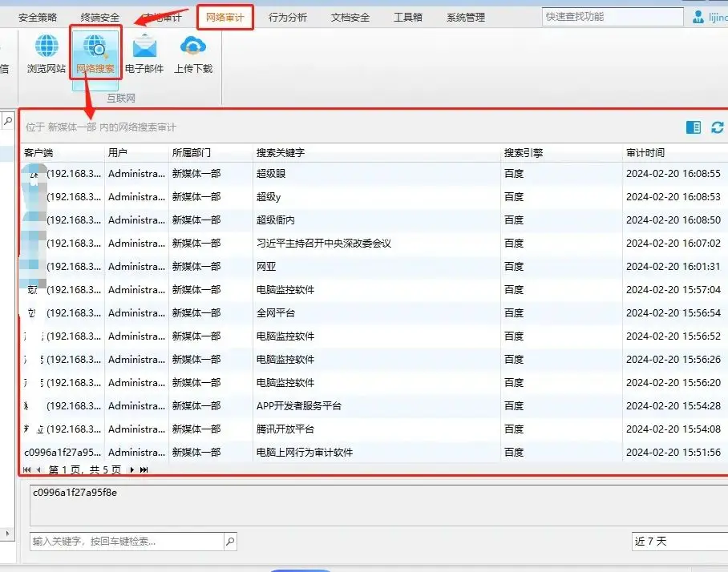Screen dimensions: 728x572
Task: Click the magnifier icon in keyword search box
Action: [230, 542]
